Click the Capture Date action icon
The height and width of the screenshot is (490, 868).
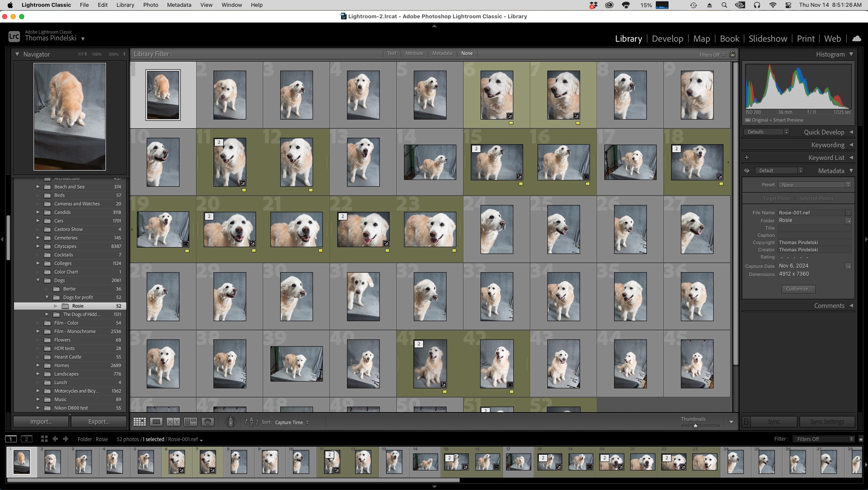(848, 266)
